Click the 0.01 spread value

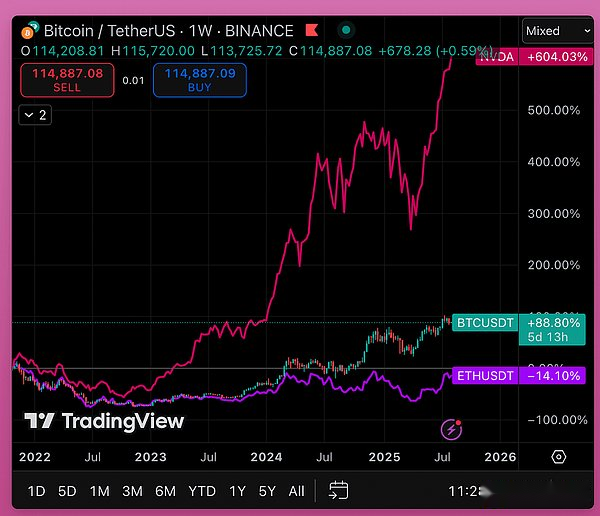[x=133, y=80]
